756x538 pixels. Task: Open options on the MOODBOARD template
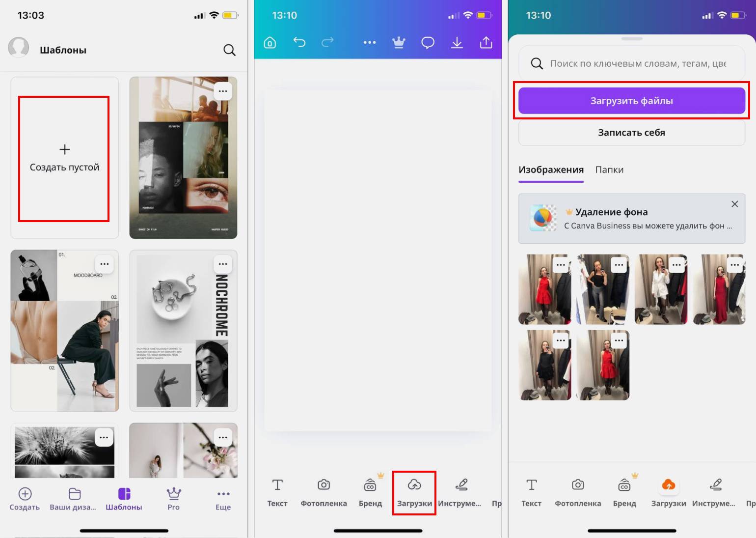click(x=105, y=264)
